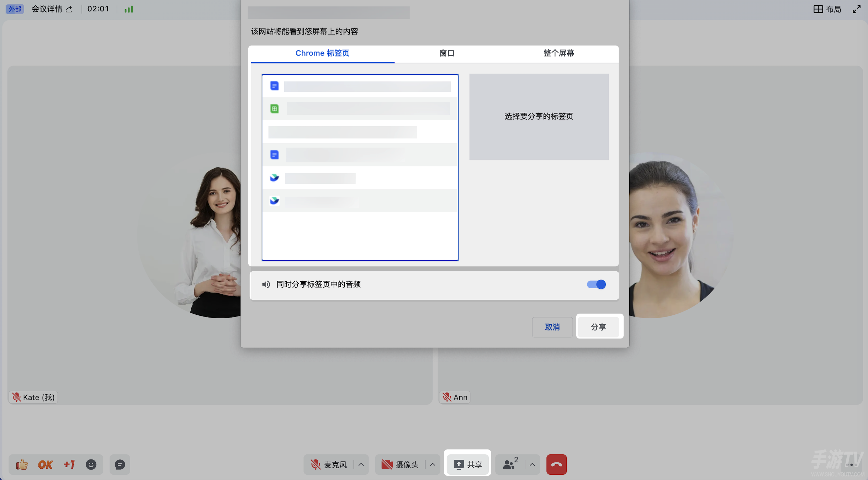The width and height of the screenshot is (868, 480).
Task: Select the second blue document tab row
Action: (x=360, y=155)
